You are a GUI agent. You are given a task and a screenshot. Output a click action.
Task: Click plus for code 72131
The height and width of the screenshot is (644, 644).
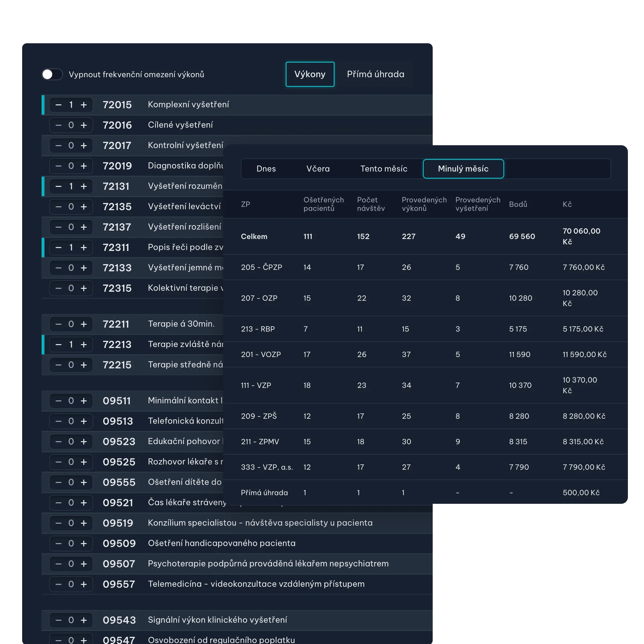point(84,186)
